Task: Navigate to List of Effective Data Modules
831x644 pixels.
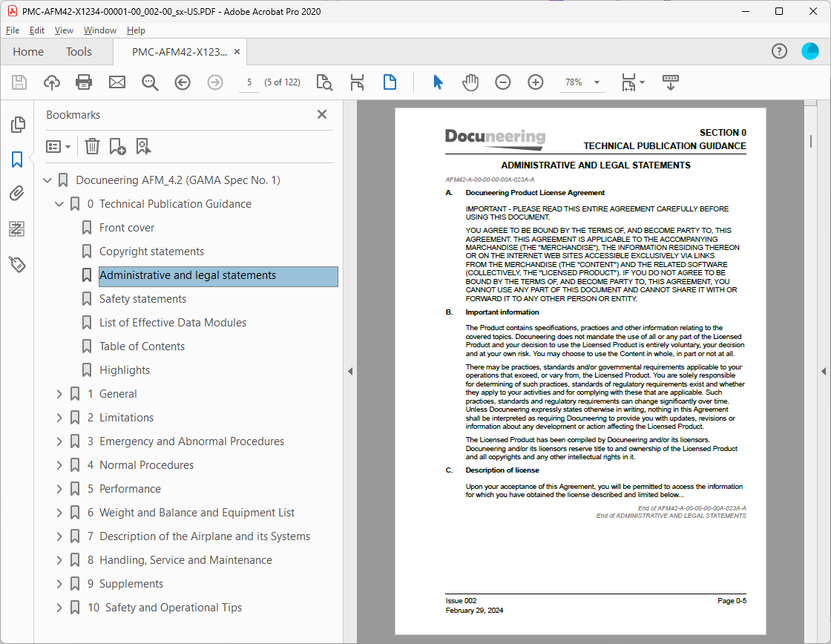Action: (173, 323)
